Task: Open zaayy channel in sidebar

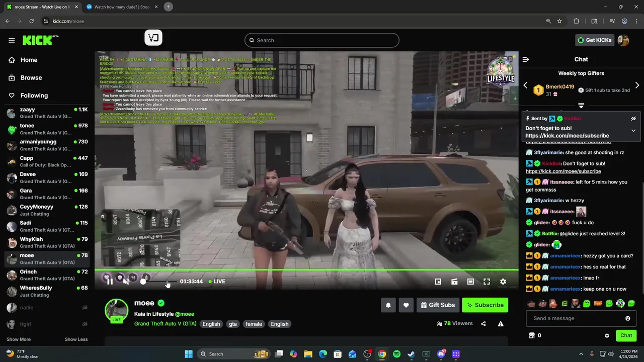Action: (47, 113)
